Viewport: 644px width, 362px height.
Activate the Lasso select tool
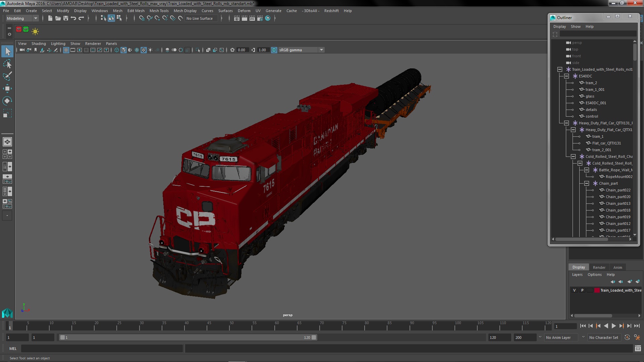pyautogui.click(x=7, y=64)
